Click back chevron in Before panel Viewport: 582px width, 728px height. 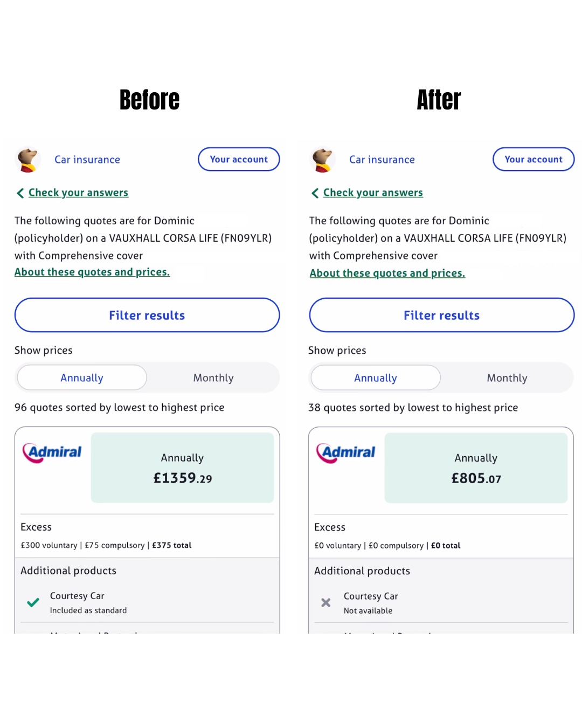pyautogui.click(x=20, y=193)
